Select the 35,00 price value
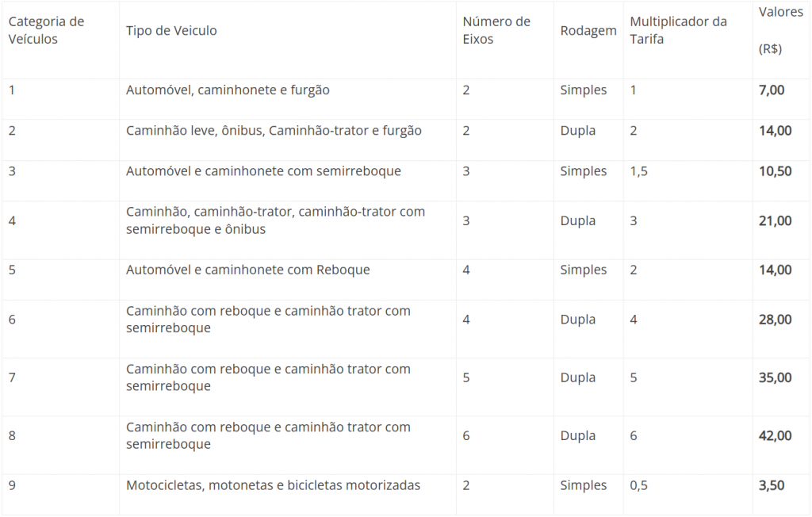Viewport: 812px width, 517px height. (776, 377)
